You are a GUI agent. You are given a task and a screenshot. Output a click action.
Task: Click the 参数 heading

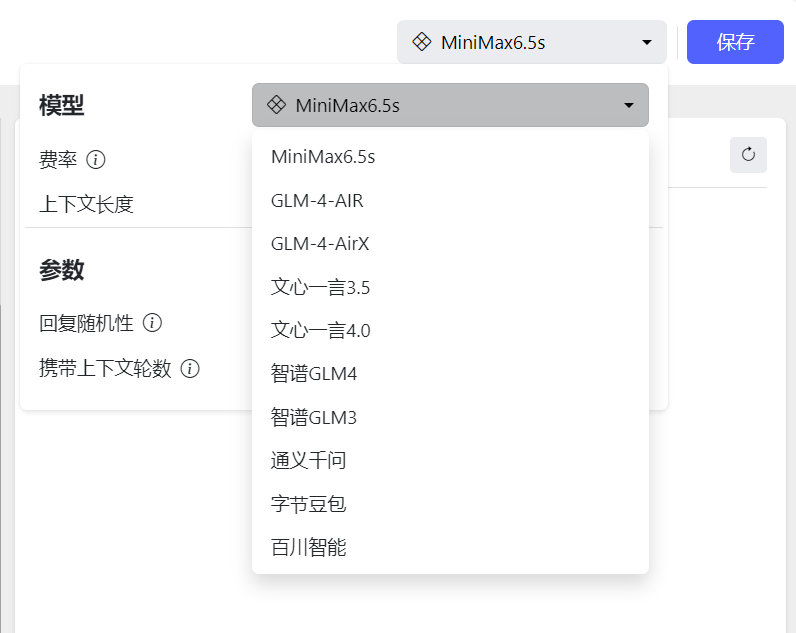(61, 270)
